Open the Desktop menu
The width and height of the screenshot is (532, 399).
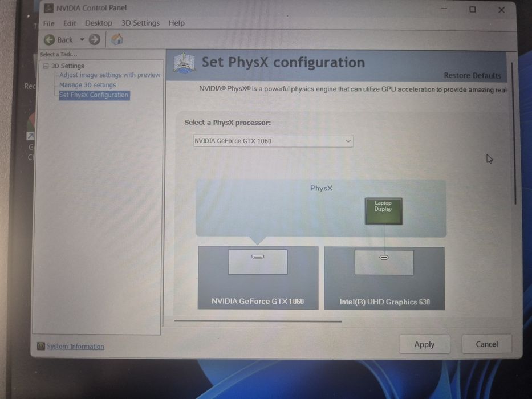pos(99,23)
